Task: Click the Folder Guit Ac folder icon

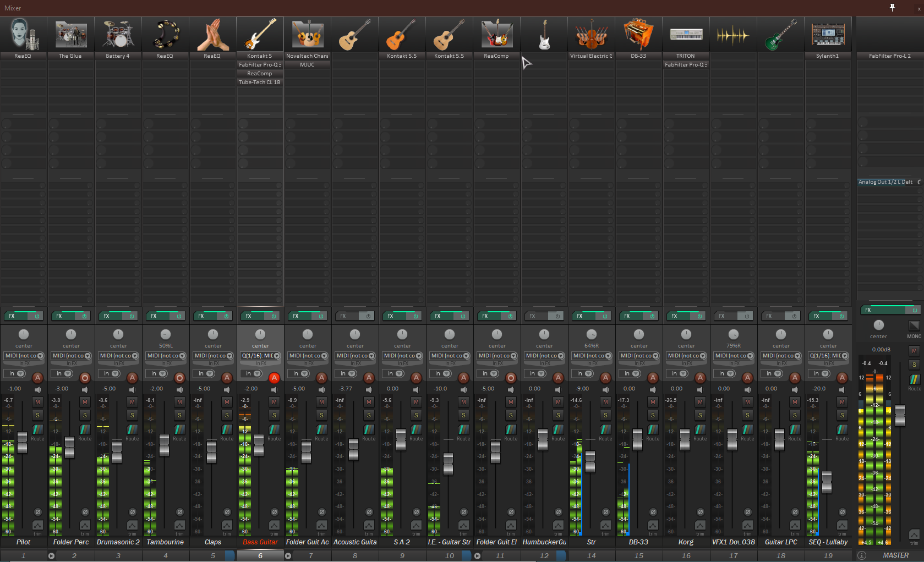Action: coord(308,35)
